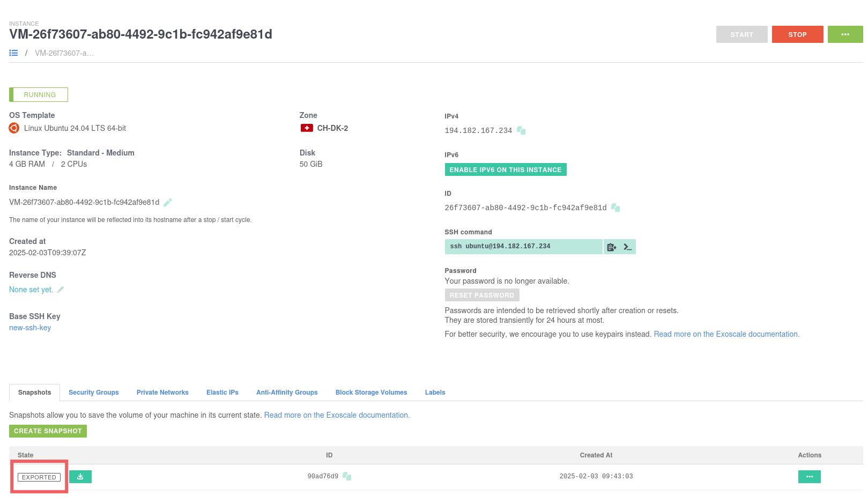Click the snapshots ID column header
Viewport: 868px width, 503px height.
click(x=329, y=455)
